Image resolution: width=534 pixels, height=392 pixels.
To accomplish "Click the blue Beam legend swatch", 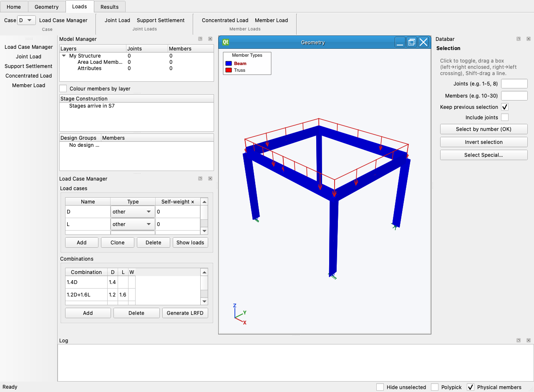I will click(229, 63).
